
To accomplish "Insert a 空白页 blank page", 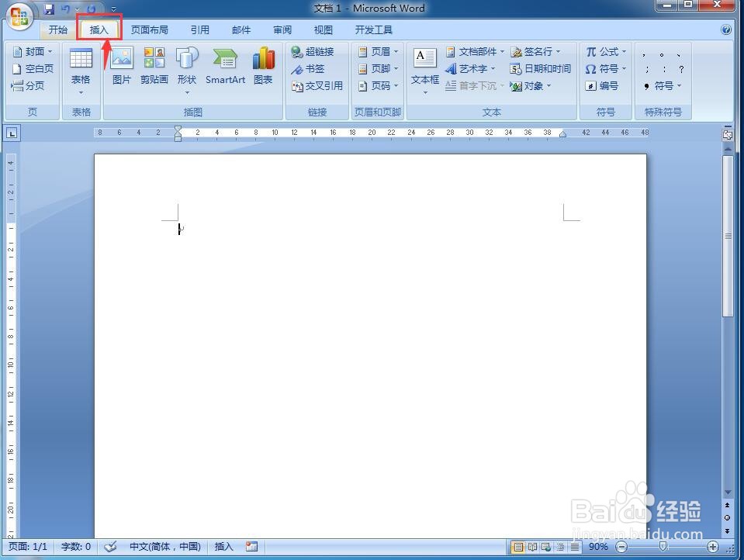I will [x=33, y=68].
